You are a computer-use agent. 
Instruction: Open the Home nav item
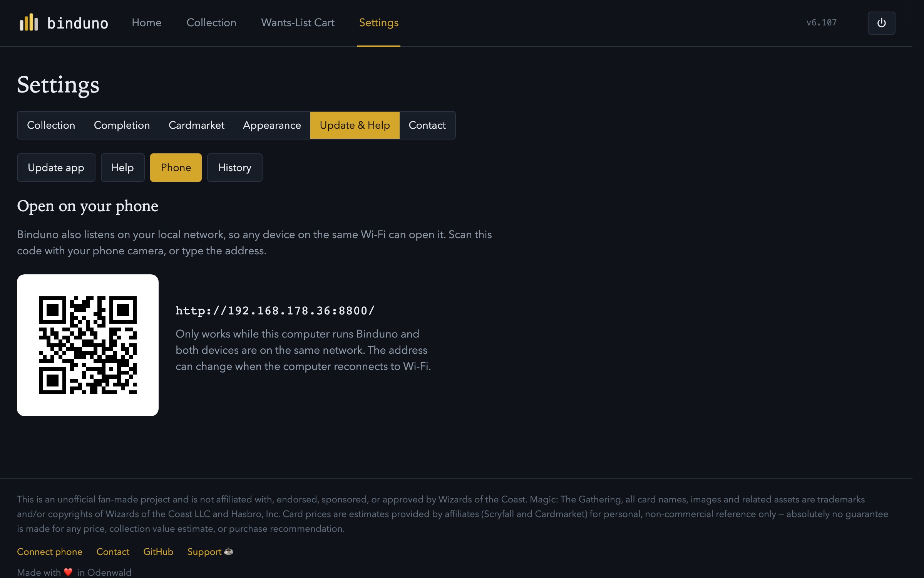pyautogui.click(x=146, y=23)
